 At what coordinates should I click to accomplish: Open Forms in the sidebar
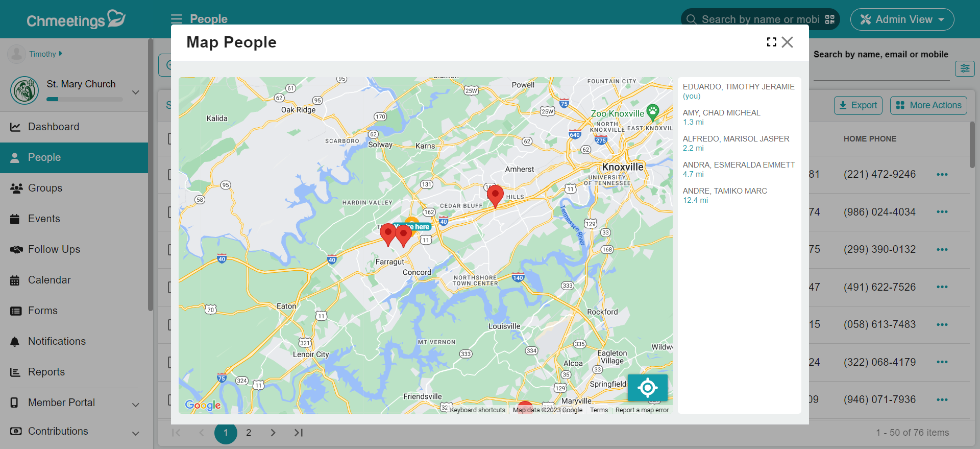pos(74,311)
